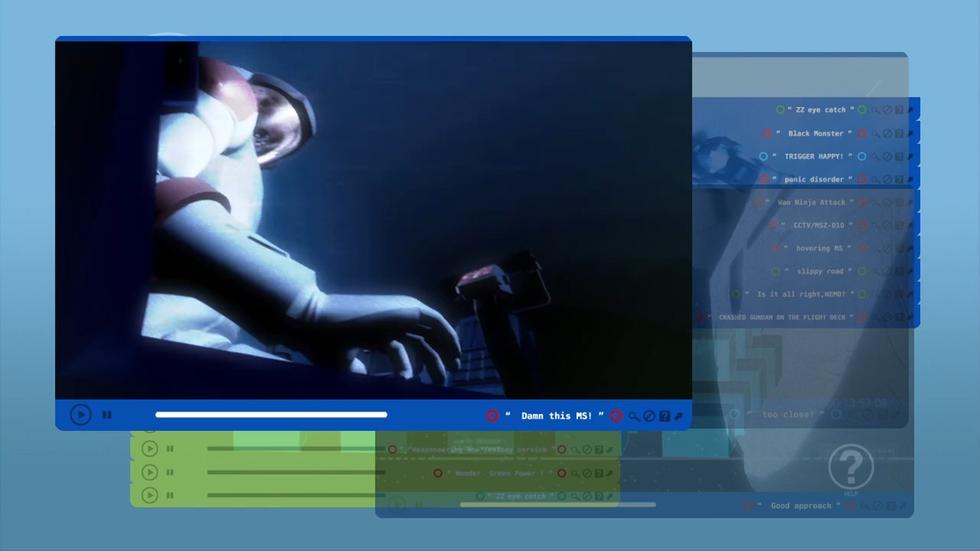Image resolution: width=980 pixels, height=551 pixels.
Task: Select the "ZZ eye catch" clip in blue list
Action: pos(821,110)
